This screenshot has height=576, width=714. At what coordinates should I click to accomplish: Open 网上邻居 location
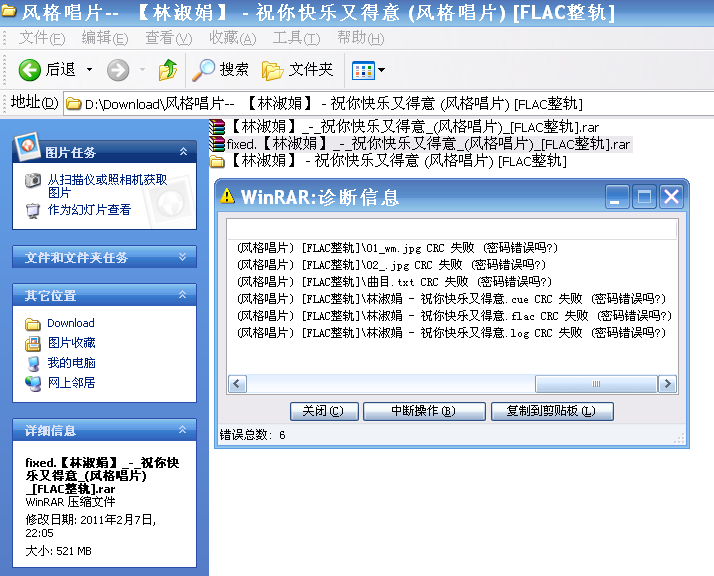click(x=71, y=383)
